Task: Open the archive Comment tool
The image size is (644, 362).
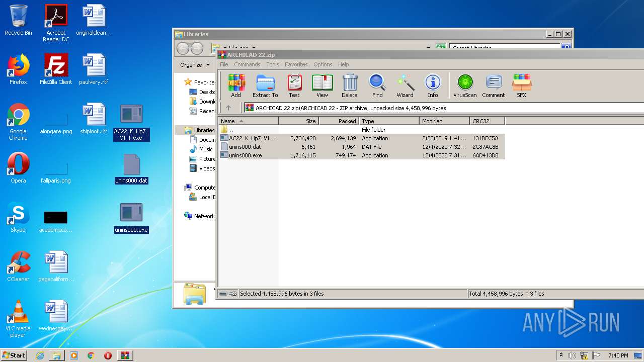Action: [494, 85]
